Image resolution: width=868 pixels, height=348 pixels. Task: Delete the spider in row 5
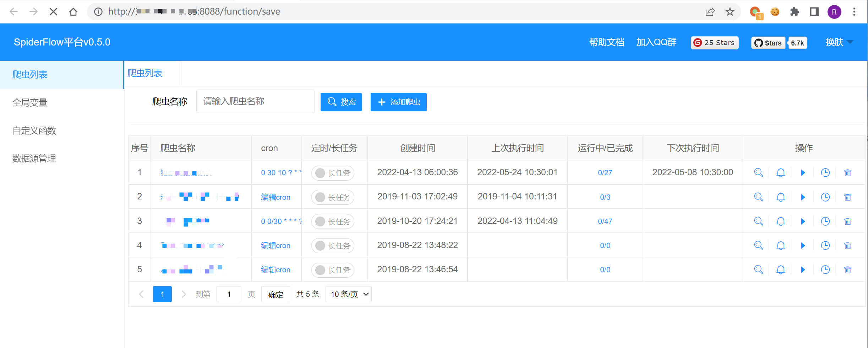[x=847, y=270]
